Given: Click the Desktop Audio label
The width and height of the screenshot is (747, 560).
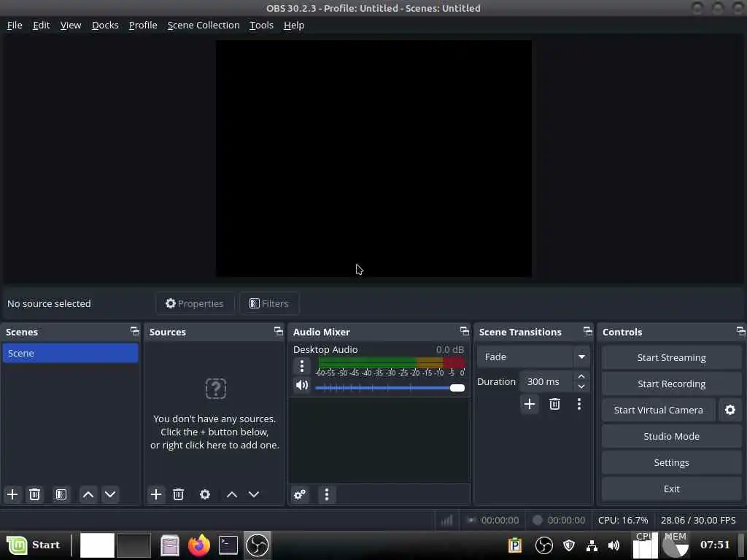Looking at the screenshot, I should coord(325,349).
